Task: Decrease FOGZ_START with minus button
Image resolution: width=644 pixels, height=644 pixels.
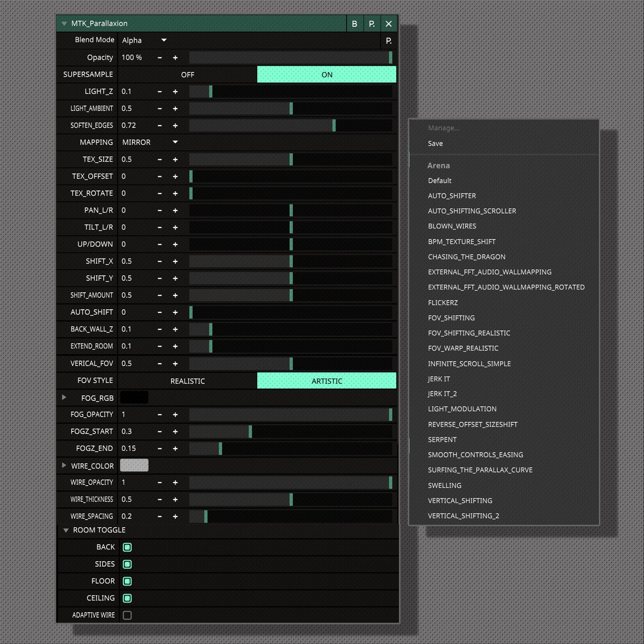Action: pyautogui.click(x=160, y=431)
